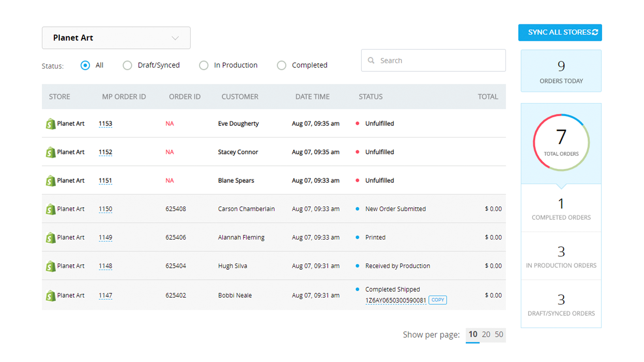Click Shopify icon in order 1153 row
The image size is (644, 362).
point(50,123)
